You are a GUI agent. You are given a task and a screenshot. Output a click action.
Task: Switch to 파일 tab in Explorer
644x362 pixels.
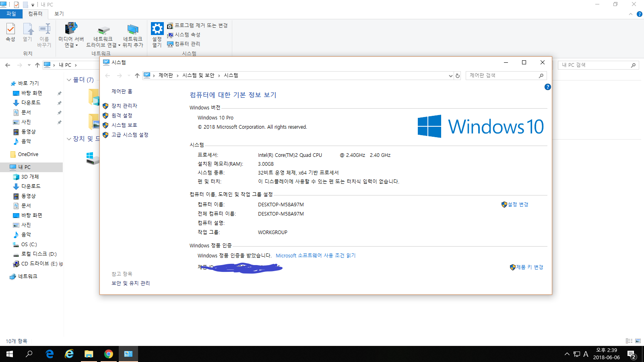(11, 14)
